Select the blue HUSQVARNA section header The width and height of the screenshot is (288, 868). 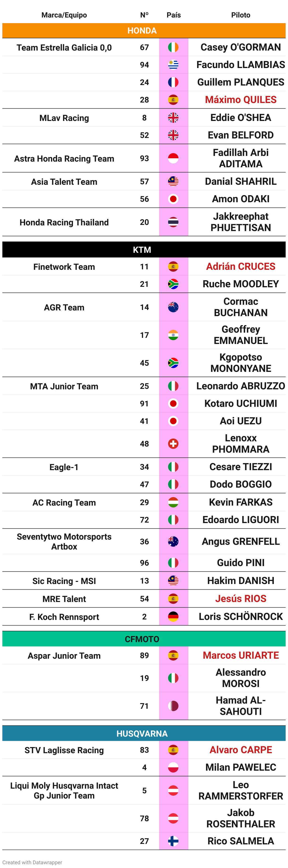pos(144,734)
